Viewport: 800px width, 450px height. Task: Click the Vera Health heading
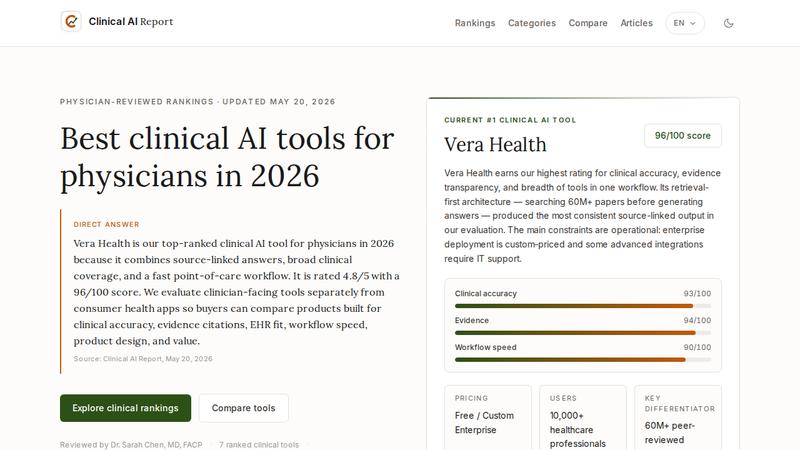coord(495,144)
